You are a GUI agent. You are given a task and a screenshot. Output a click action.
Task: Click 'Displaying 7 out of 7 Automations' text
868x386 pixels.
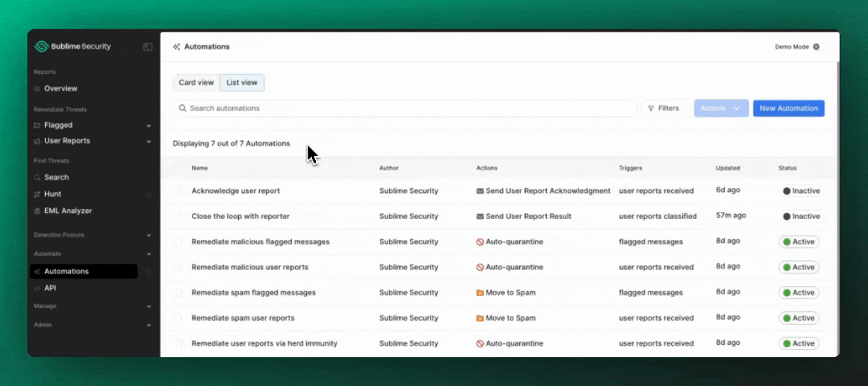(x=231, y=143)
